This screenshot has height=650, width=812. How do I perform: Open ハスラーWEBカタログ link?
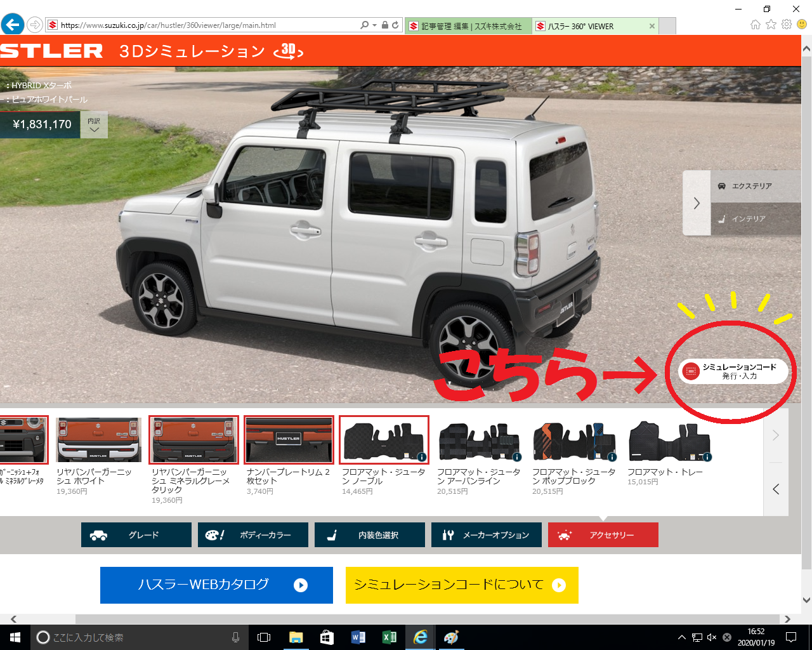[216, 585]
